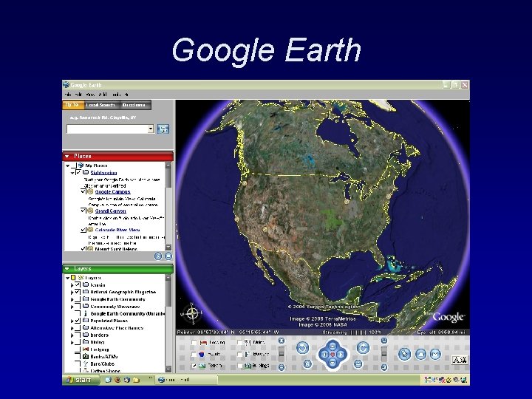
Task: Click the Windows Start button
Action: 81,380
